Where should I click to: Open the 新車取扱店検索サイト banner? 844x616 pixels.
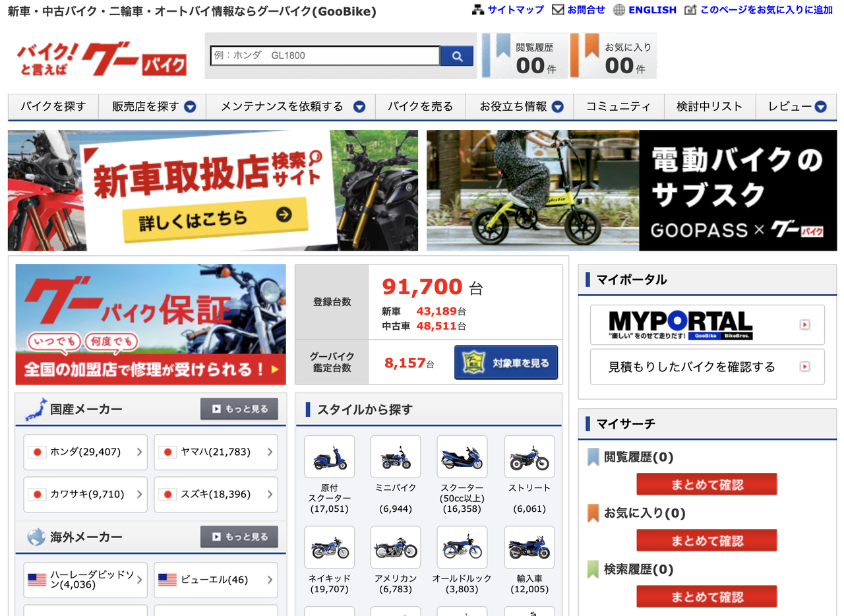(213, 191)
